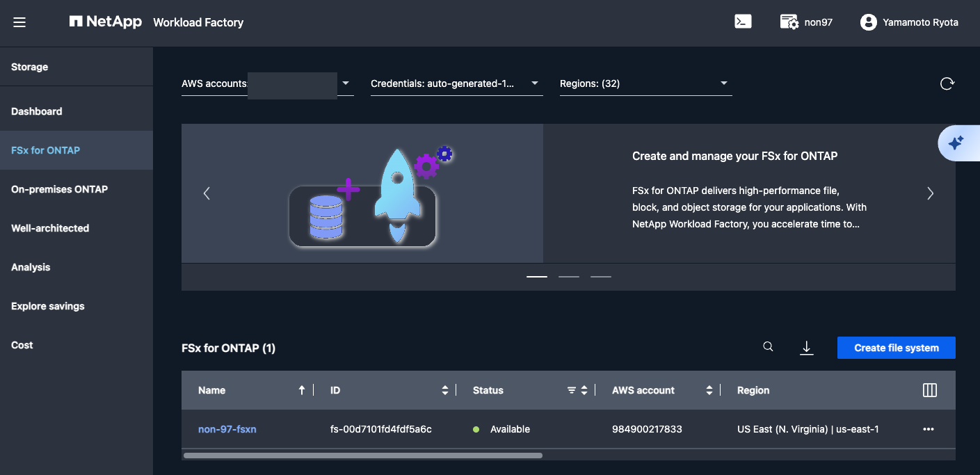Select the first carousel indicator
This screenshot has height=475, width=980.
click(537, 277)
